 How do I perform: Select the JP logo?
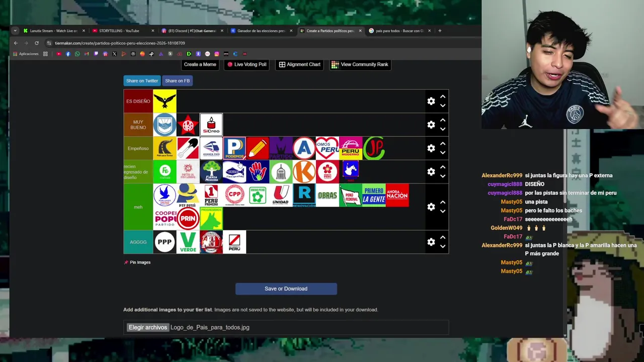point(373,148)
